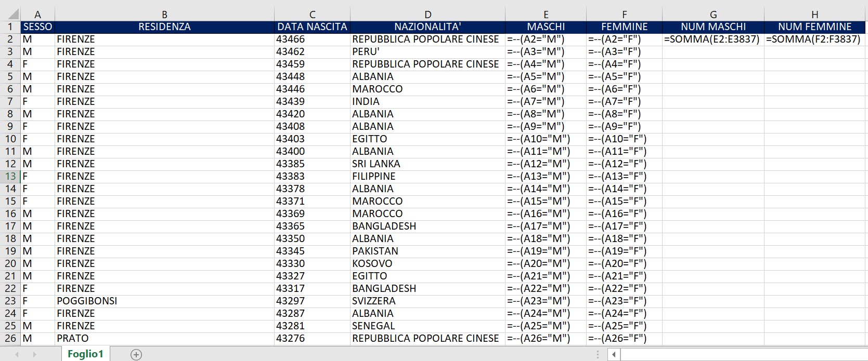The image size is (868, 361).
Task: Select birth date cell 43383
Action: [312, 177]
